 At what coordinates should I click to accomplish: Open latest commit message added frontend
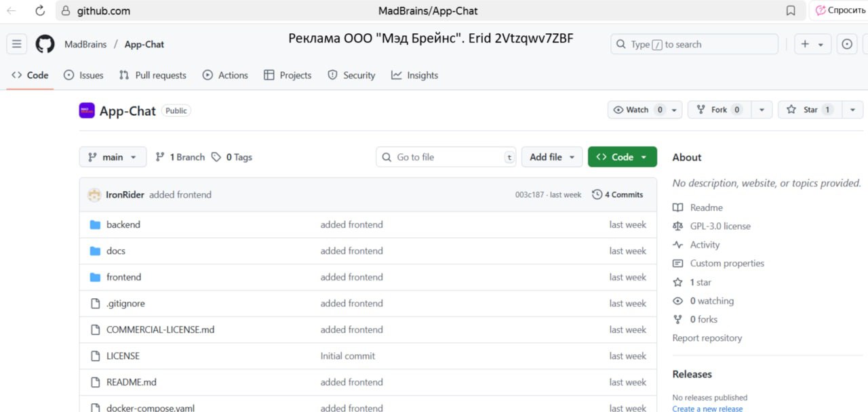pos(180,194)
